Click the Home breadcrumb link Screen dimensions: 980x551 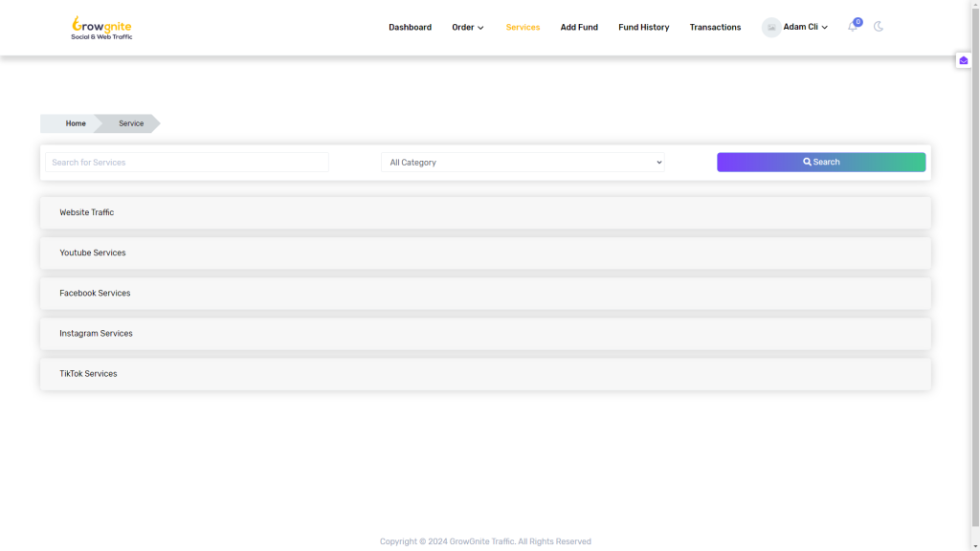76,123
